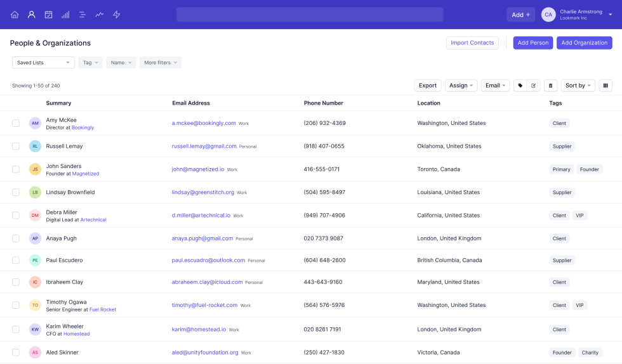This screenshot has height=364, width=622.
Task: Open the Assign dropdown
Action: tap(461, 86)
